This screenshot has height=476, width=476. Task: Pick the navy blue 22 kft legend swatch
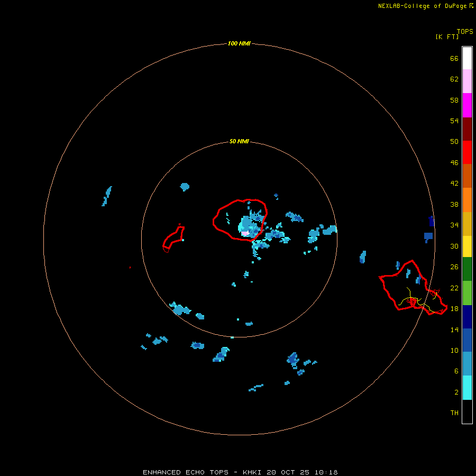pyautogui.click(x=467, y=317)
